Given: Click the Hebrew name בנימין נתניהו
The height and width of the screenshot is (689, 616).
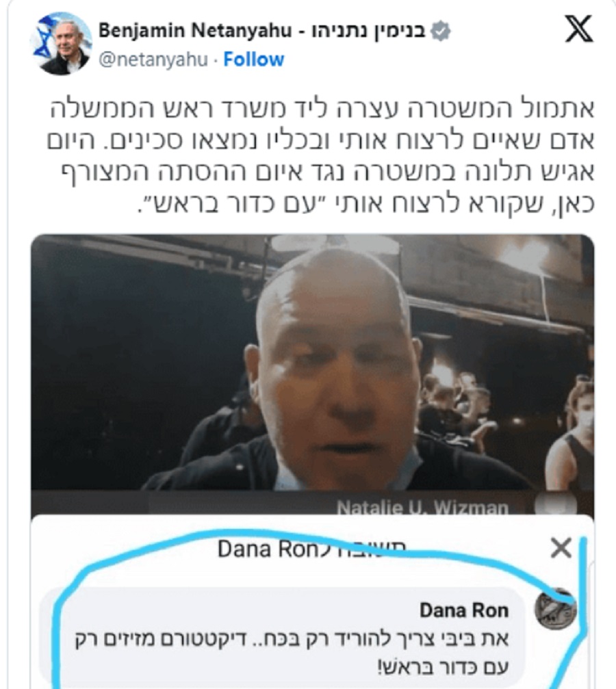Looking at the screenshot, I should [x=368, y=31].
